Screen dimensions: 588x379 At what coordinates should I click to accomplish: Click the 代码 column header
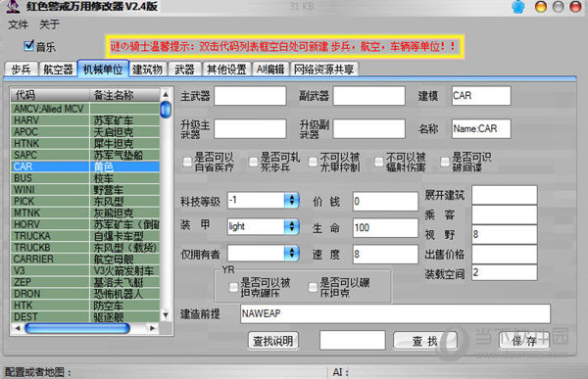coord(50,95)
